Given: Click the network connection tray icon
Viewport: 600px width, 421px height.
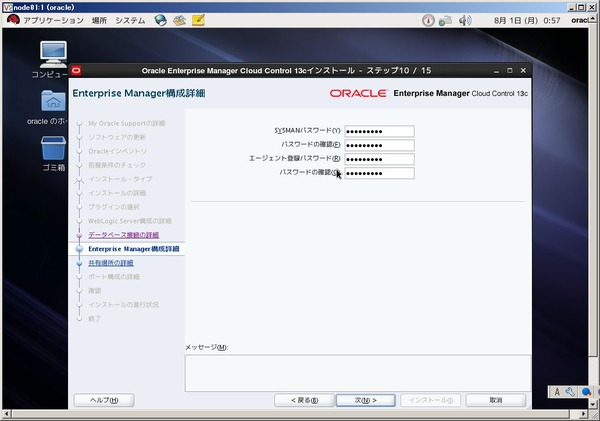Looking at the screenshot, I should (x=446, y=20).
